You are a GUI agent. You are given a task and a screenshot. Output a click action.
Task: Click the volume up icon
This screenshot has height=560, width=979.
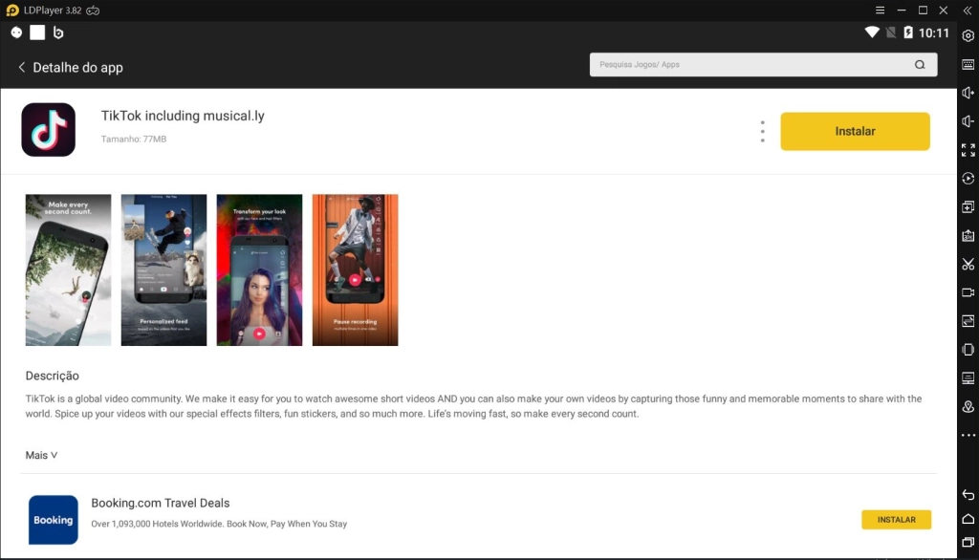click(968, 93)
